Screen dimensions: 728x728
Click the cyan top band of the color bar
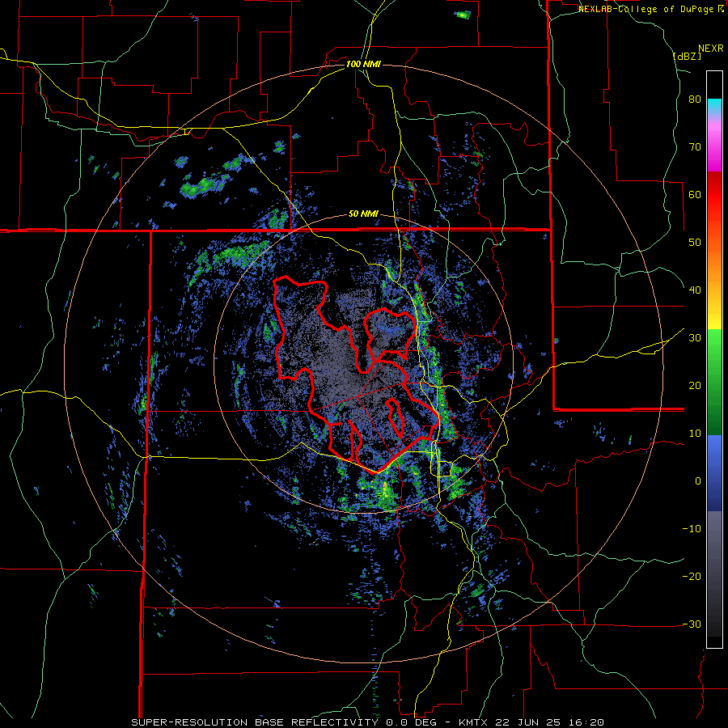tap(714, 104)
